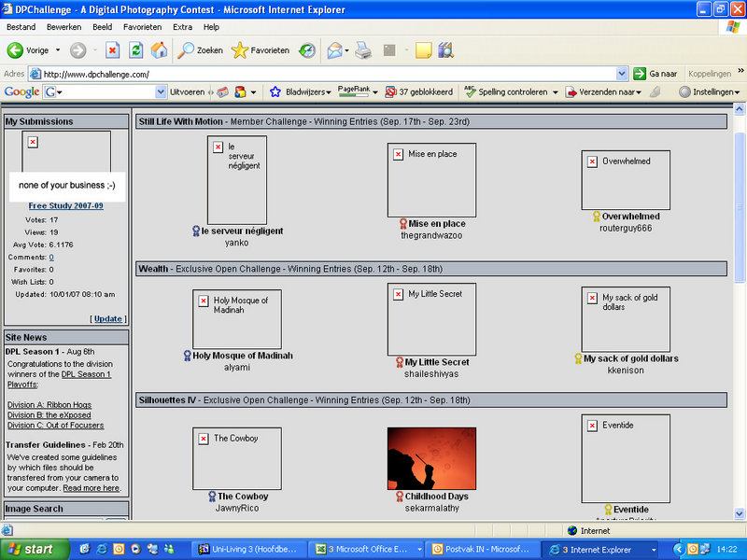Open the Beeld menu
Image resolution: width=747 pixels, height=560 pixels.
tap(103, 27)
